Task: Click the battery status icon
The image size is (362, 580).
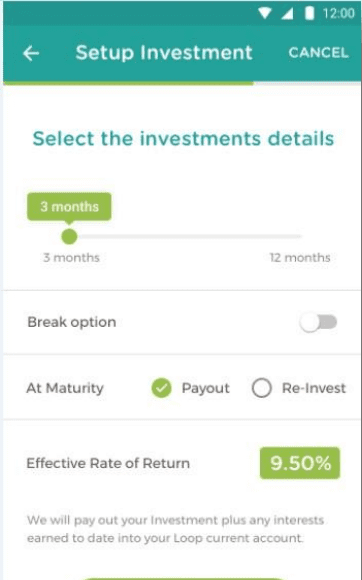Action: pyautogui.click(x=309, y=13)
